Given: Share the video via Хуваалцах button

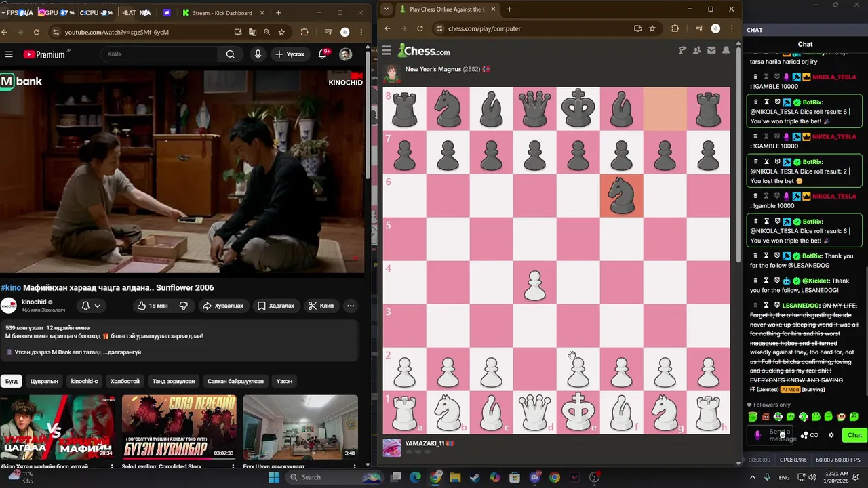Looking at the screenshot, I should tap(223, 306).
